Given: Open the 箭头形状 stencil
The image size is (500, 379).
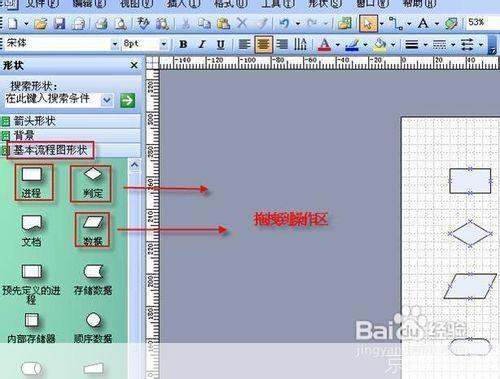Looking at the screenshot, I should click(x=71, y=121).
